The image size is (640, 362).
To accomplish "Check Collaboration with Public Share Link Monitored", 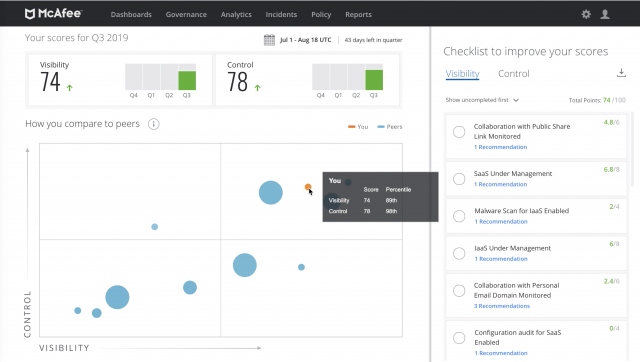I will click(459, 132).
